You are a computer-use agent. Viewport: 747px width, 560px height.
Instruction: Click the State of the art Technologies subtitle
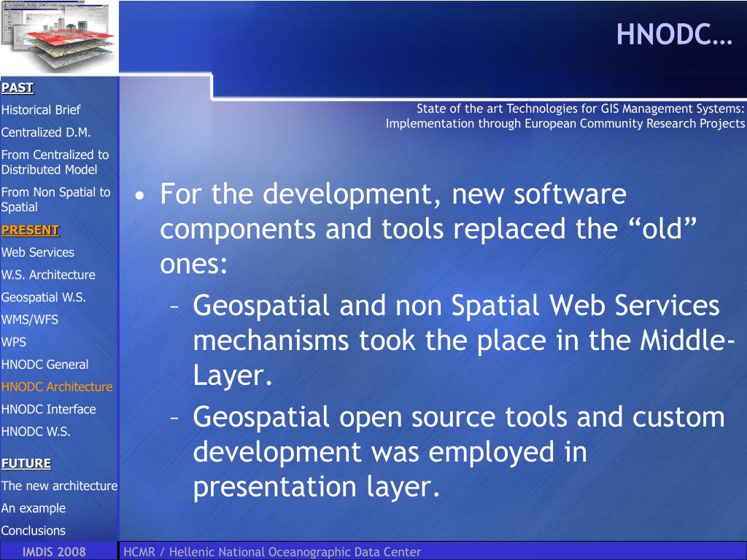click(580, 109)
